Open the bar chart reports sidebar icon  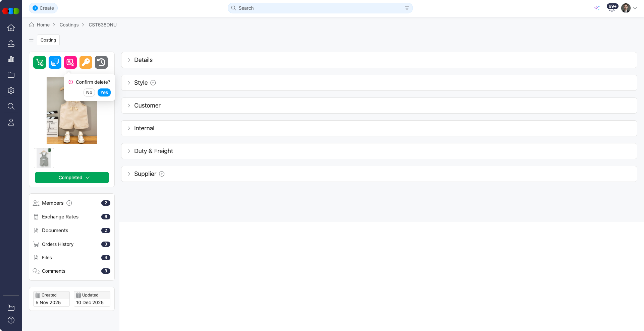pos(11,59)
